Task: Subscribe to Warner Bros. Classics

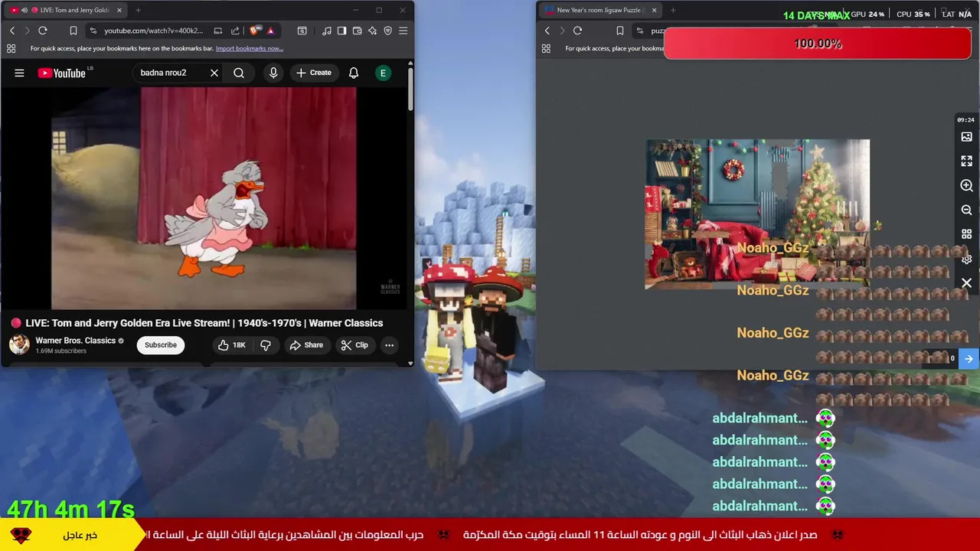Action: [161, 345]
